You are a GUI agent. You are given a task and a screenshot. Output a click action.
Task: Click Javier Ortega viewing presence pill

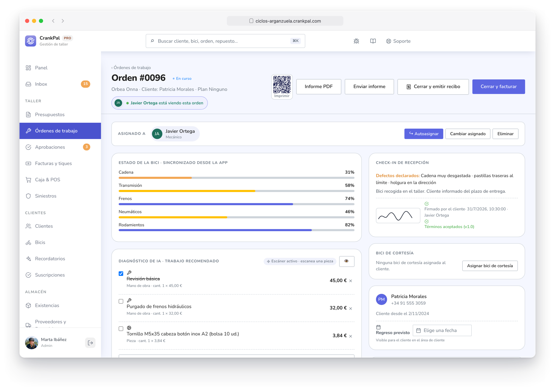[x=160, y=103]
